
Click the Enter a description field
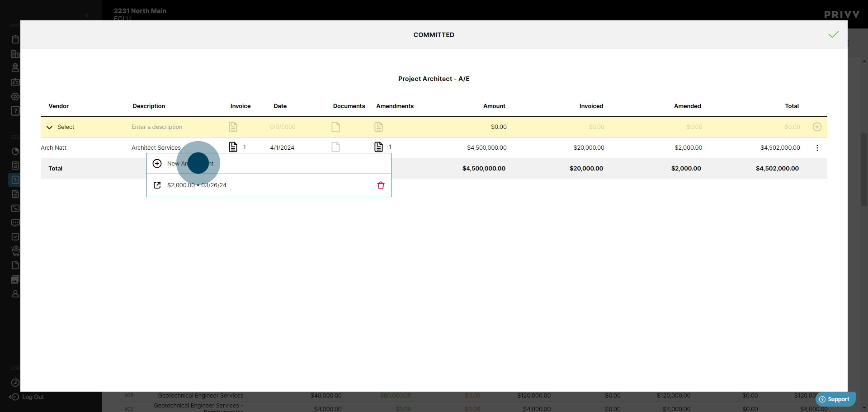point(157,127)
